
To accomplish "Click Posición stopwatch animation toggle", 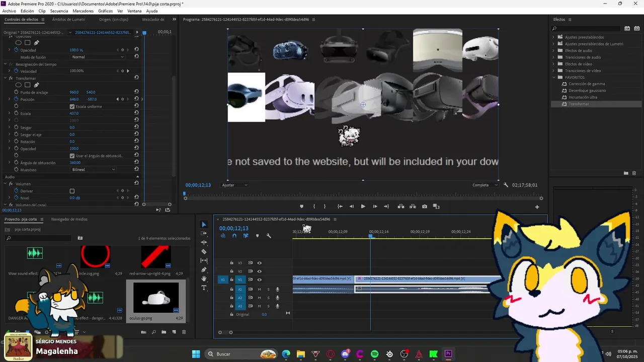I will 16,99.
